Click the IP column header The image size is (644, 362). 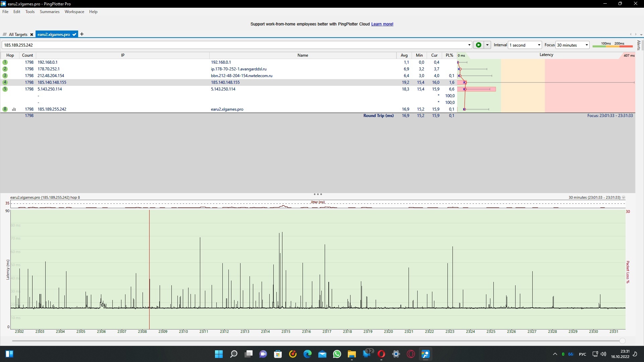[x=123, y=55]
